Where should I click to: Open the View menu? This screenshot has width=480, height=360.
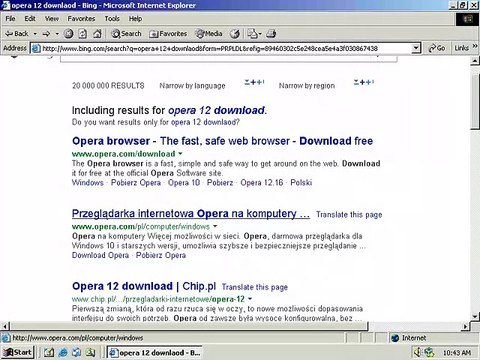[x=52, y=19]
